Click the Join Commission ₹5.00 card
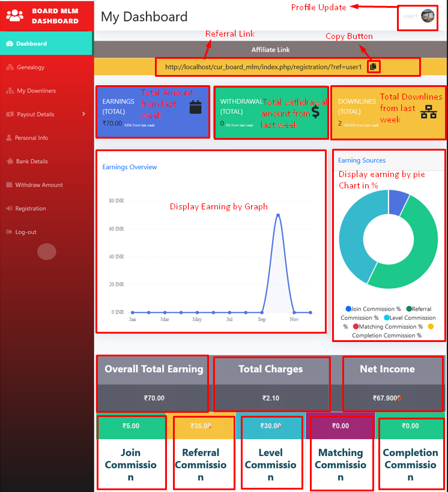This screenshot has height=492, width=448. (x=131, y=452)
